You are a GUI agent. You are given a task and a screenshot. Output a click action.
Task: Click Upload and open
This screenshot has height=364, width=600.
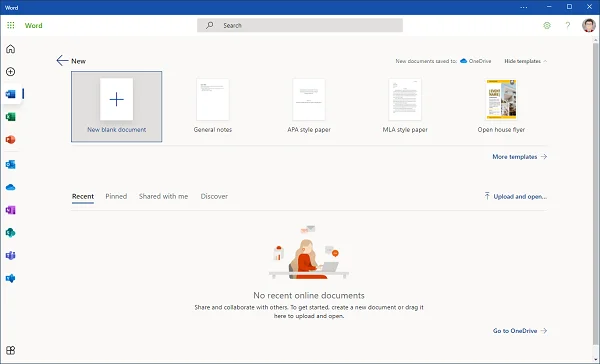point(515,196)
